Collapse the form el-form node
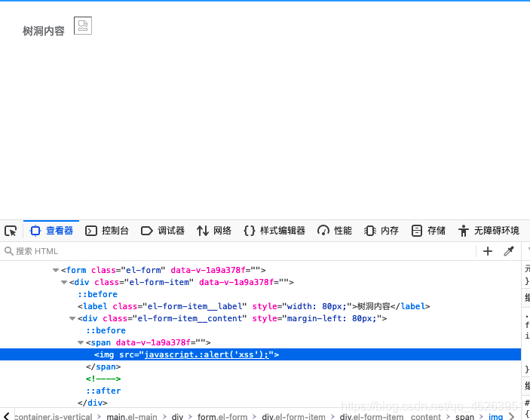The height and width of the screenshot is (420, 530). click(x=56, y=270)
